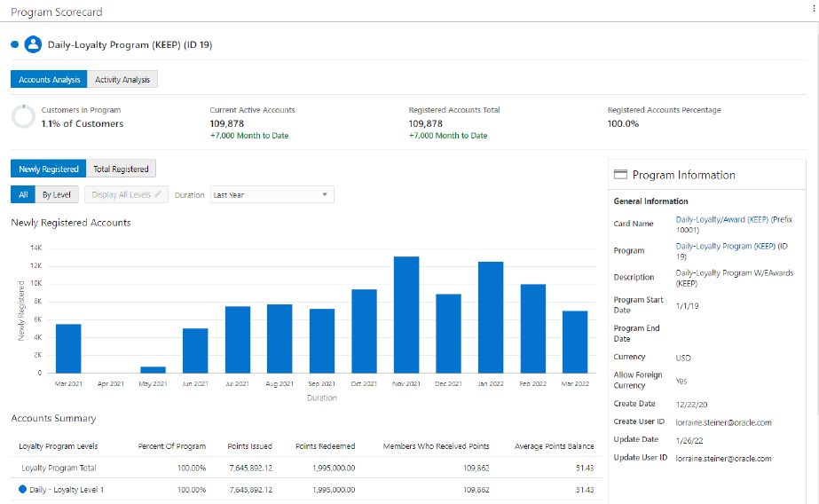Click the Update User ID email address
819x504 pixels.
[x=723, y=459]
